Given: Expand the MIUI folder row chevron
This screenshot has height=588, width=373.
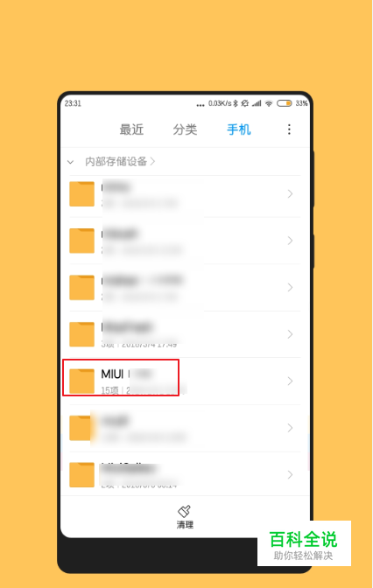Looking at the screenshot, I should click(x=290, y=381).
